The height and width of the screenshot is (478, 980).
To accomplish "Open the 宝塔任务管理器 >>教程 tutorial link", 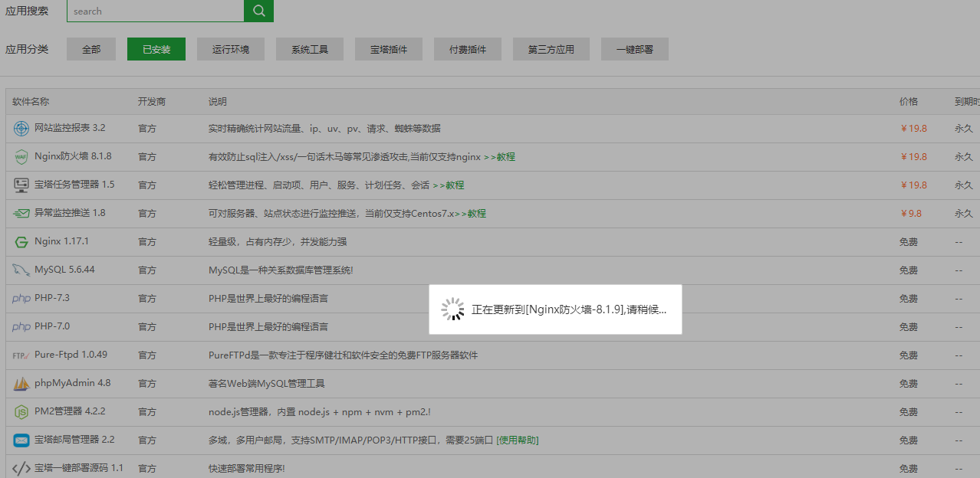I will click(449, 185).
